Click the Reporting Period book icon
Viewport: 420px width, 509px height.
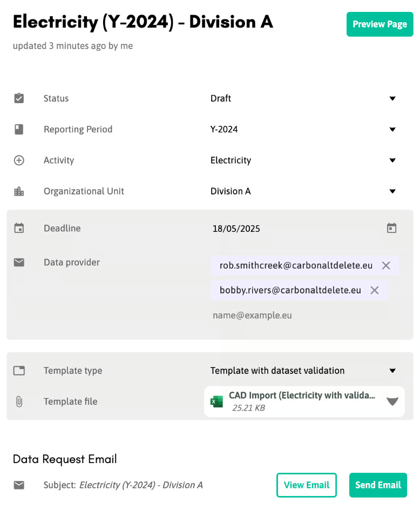[19, 129]
